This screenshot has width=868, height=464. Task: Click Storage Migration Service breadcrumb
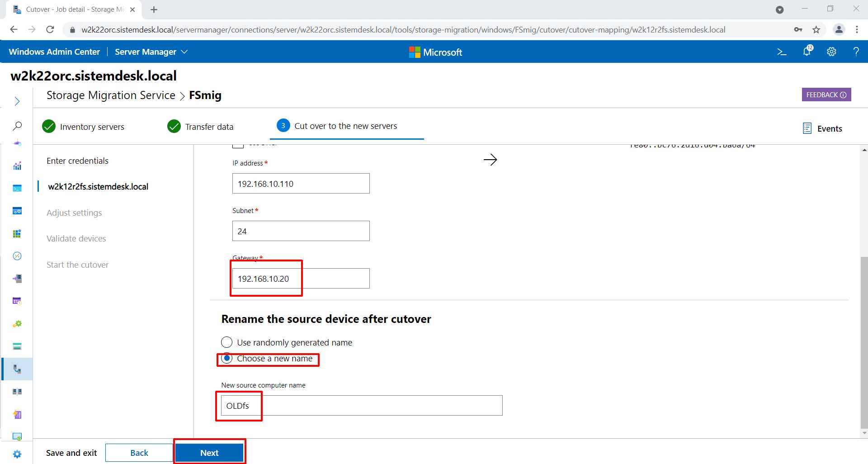pos(111,95)
